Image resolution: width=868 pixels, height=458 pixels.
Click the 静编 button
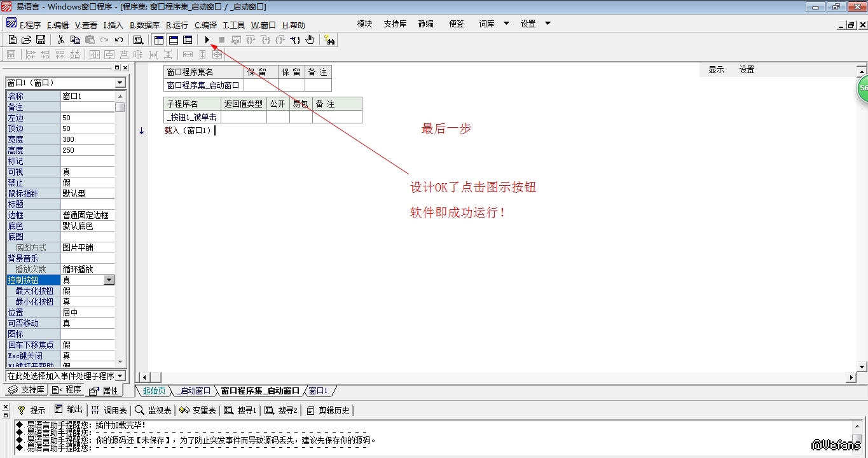[x=425, y=24]
